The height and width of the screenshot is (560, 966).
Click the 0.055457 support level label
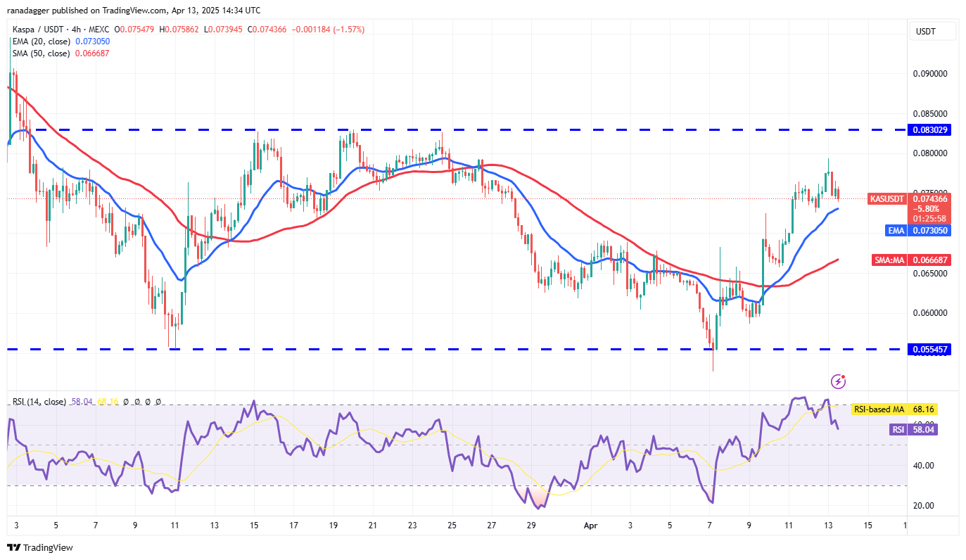tap(932, 349)
